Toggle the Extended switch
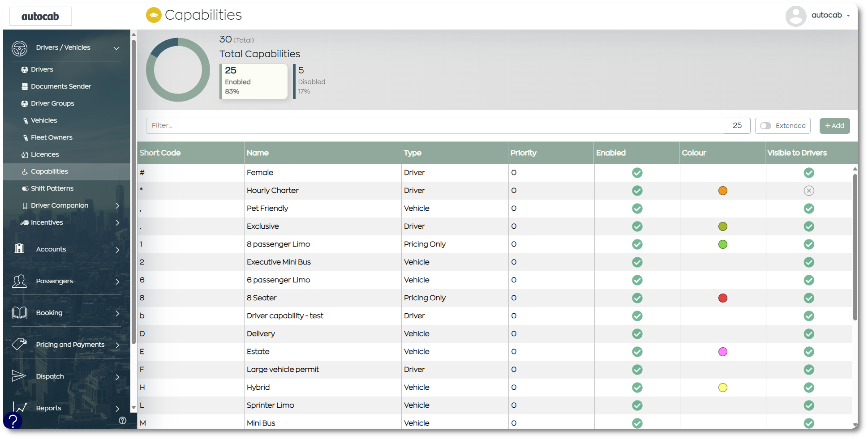 (x=765, y=126)
